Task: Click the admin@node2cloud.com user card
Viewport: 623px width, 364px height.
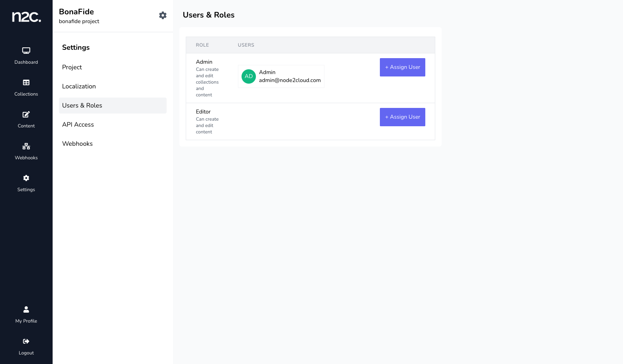Action: (x=289, y=76)
